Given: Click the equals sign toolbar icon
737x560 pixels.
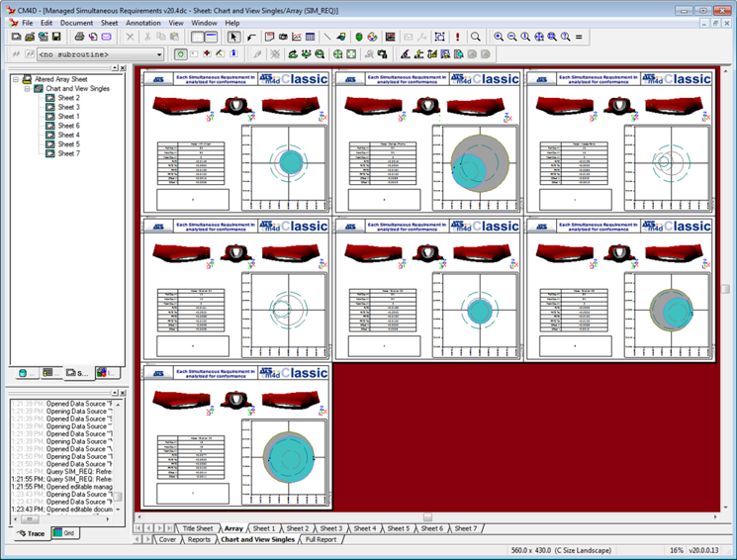Looking at the screenshot, I should (579, 37).
